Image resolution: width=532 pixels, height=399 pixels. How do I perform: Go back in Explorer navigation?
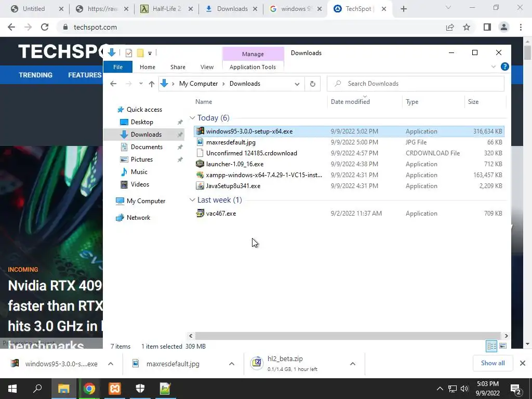click(113, 84)
